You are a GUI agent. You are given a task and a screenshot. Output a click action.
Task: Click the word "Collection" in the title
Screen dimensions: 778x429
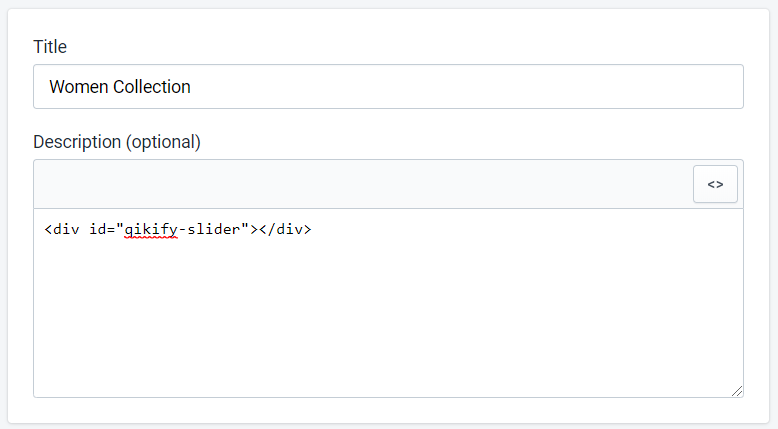point(150,87)
